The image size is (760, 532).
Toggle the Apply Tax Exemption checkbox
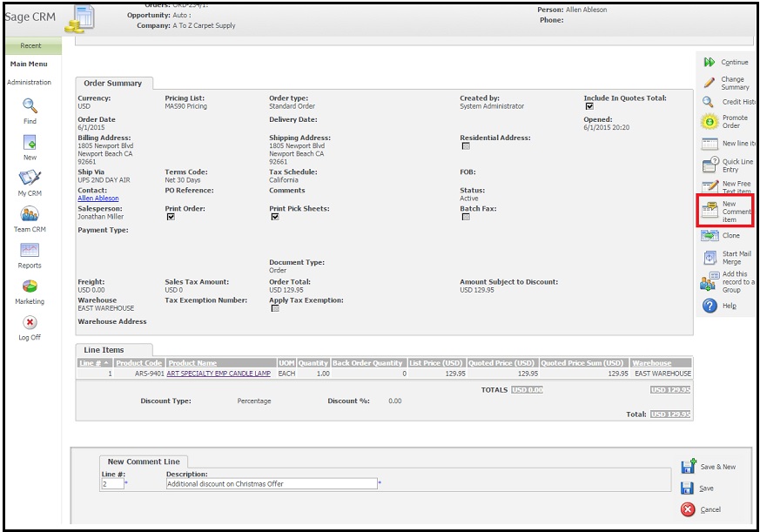tap(275, 308)
